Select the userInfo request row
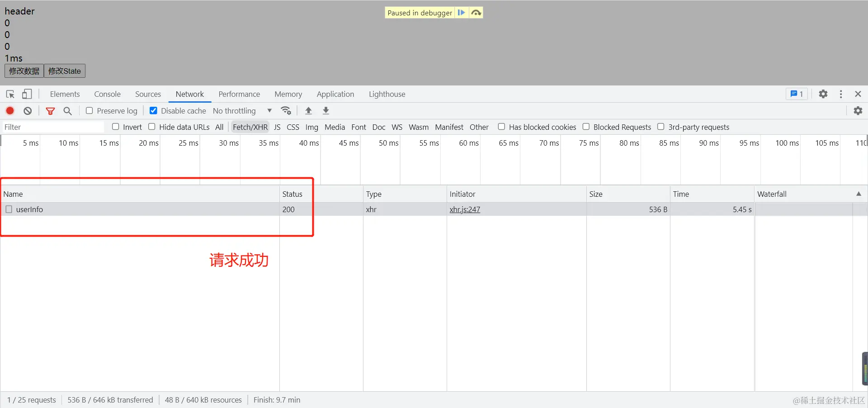 pyautogui.click(x=434, y=209)
